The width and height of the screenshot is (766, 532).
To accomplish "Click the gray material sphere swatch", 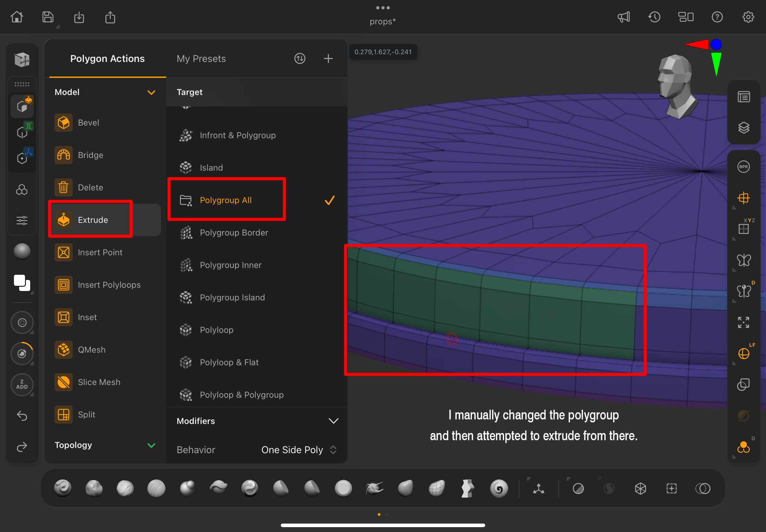I will [x=22, y=251].
